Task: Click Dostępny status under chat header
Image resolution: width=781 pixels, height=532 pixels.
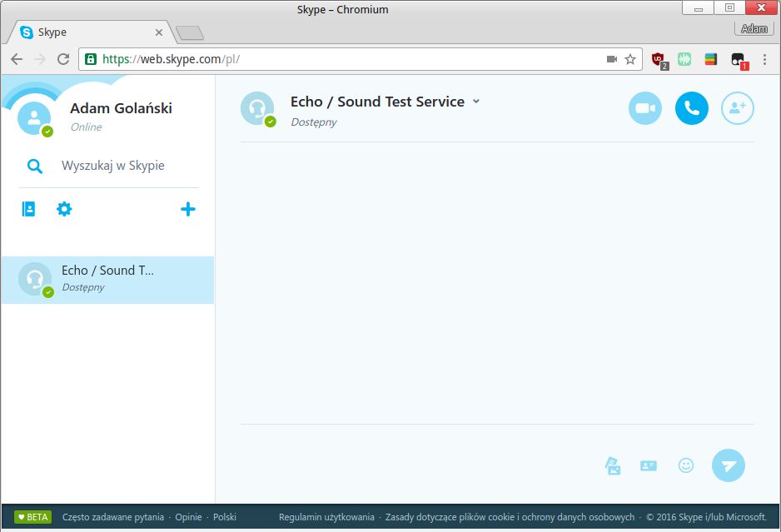Action: (x=314, y=122)
